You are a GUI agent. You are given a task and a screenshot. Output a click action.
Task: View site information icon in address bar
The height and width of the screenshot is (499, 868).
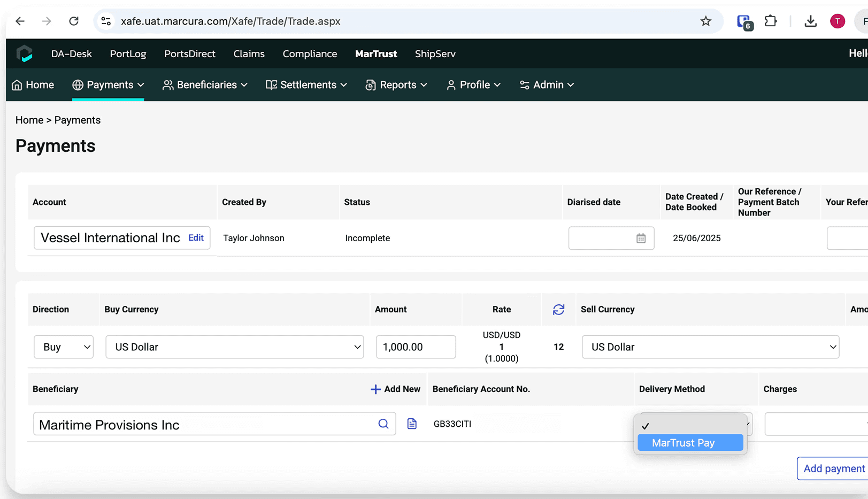coord(106,21)
